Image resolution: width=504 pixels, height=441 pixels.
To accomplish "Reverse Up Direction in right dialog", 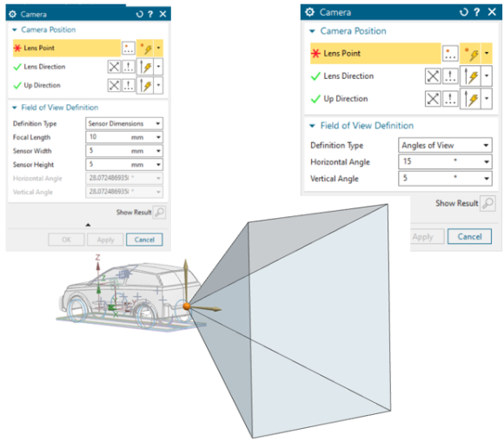I will click(x=433, y=99).
